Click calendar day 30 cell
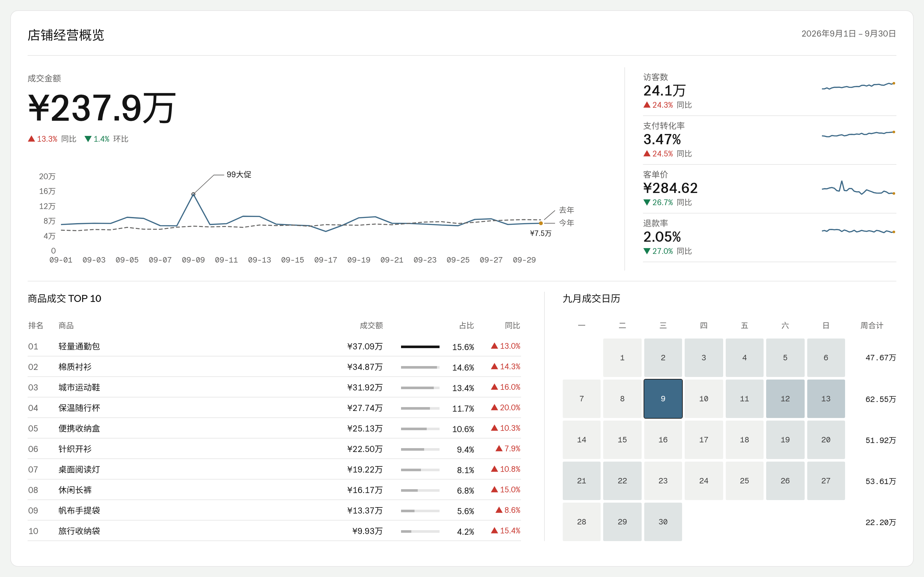 pos(663,522)
